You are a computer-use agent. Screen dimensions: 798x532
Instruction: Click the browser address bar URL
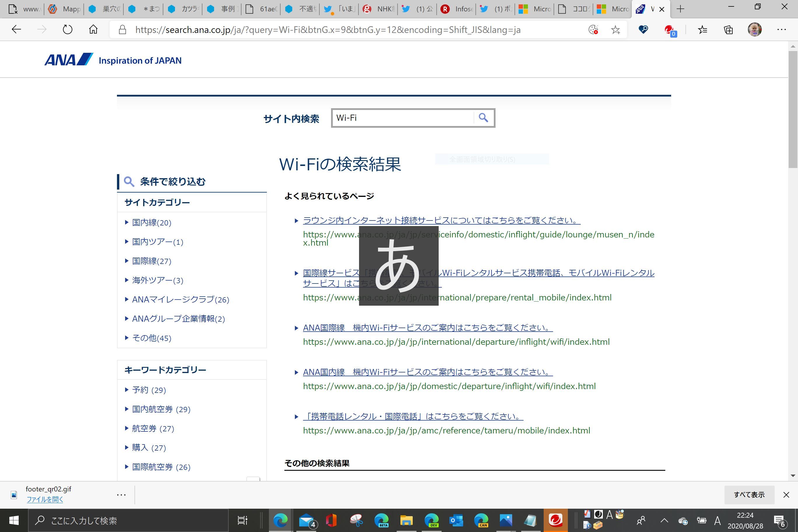(328, 30)
